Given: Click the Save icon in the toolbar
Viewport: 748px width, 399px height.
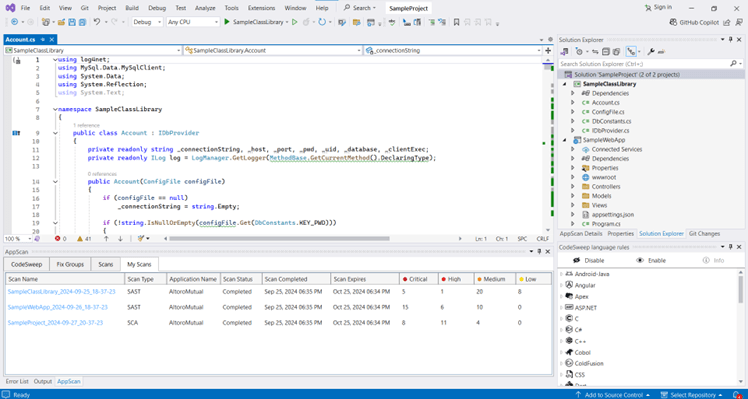Looking at the screenshot, I should (72, 22).
